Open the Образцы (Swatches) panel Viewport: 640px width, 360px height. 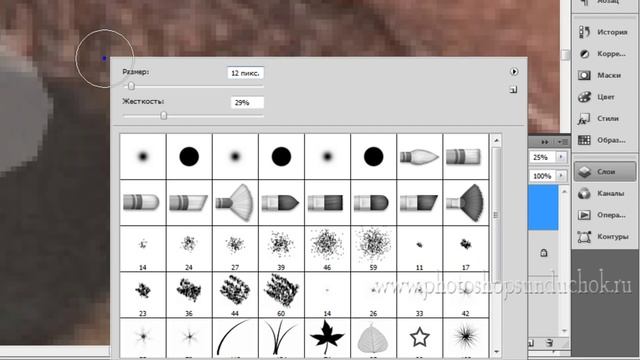tap(604, 140)
